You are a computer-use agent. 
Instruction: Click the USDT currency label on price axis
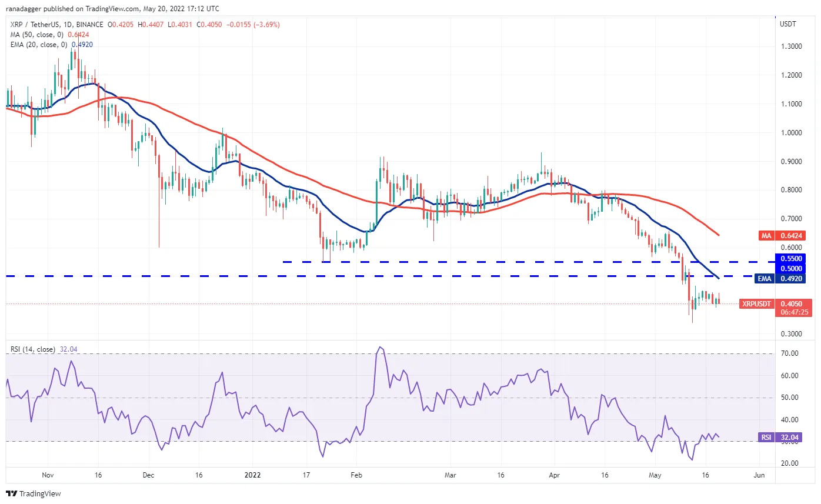pos(787,25)
